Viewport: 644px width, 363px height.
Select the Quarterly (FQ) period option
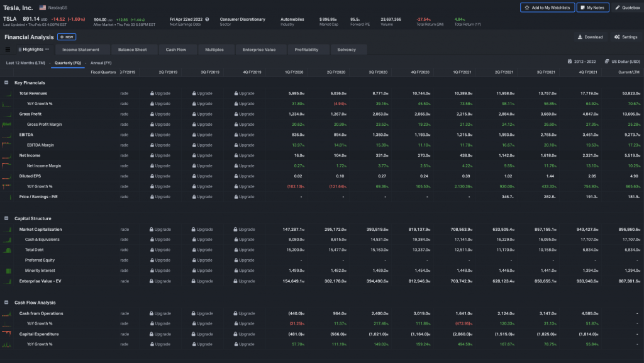(x=67, y=63)
